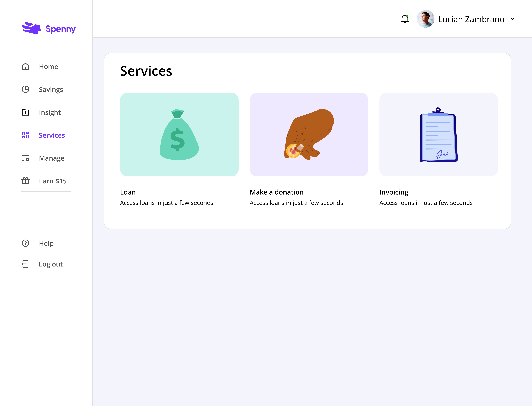Click the Loan service title
The image size is (532, 406).
pyautogui.click(x=128, y=192)
